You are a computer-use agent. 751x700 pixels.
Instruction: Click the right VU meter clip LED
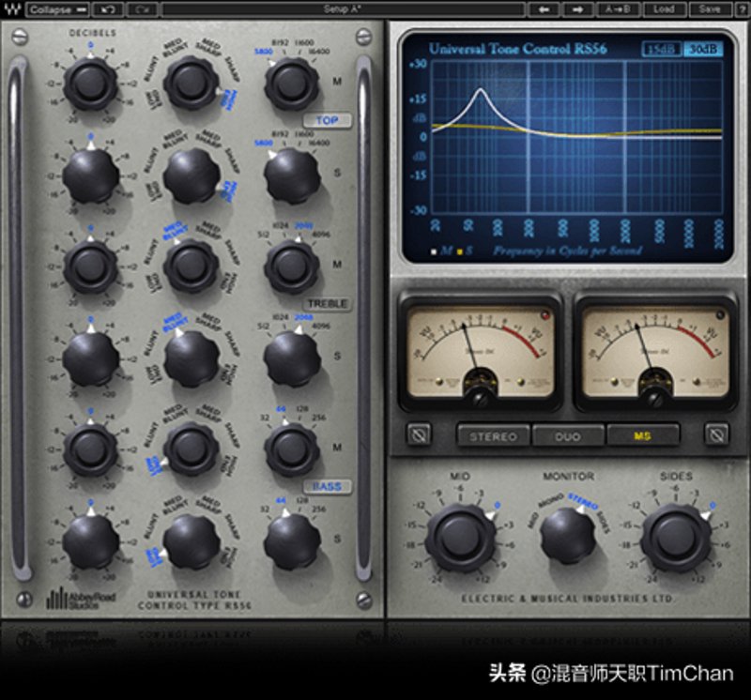point(720,315)
